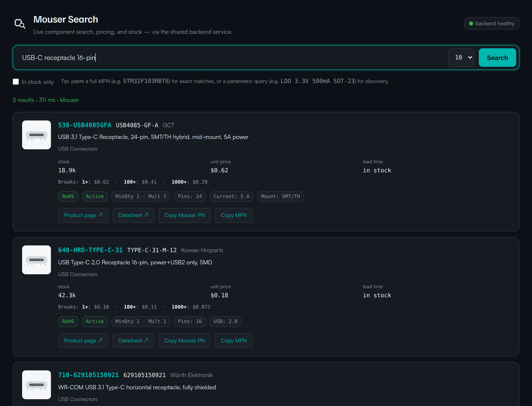Open Datasheet for USB4085-GF-A
The image size is (532, 406).
coord(133,215)
